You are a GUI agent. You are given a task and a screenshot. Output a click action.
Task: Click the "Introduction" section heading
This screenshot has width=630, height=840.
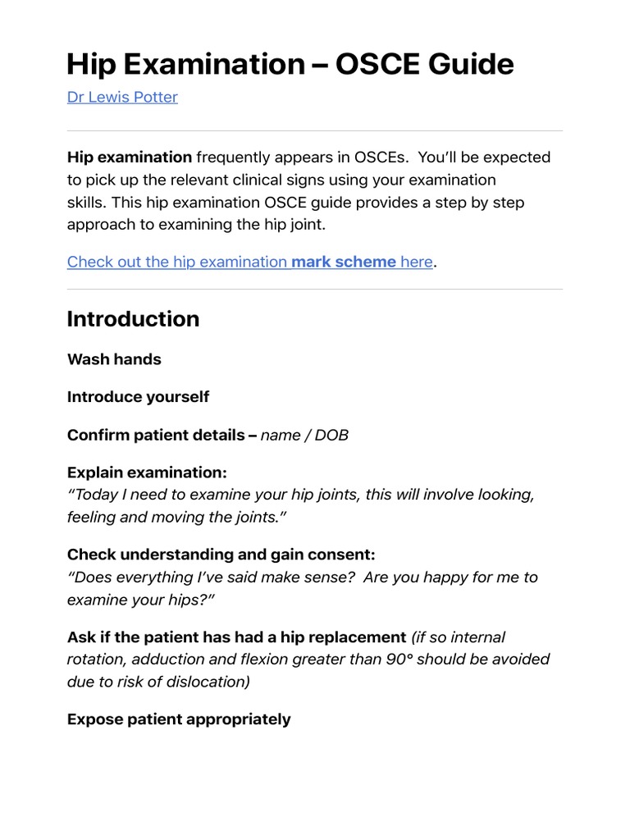tap(133, 319)
